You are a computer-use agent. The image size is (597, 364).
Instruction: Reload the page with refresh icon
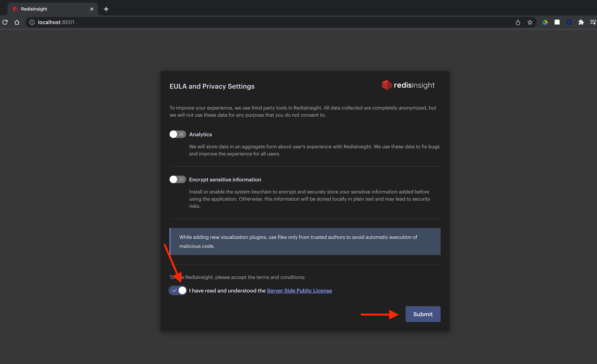tap(5, 22)
